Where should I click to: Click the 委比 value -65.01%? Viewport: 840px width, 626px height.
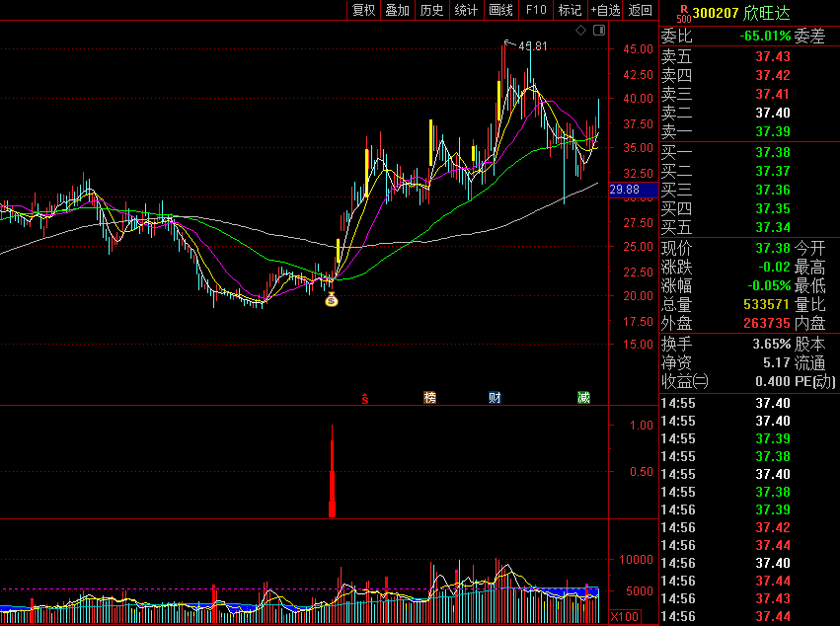[x=765, y=36]
